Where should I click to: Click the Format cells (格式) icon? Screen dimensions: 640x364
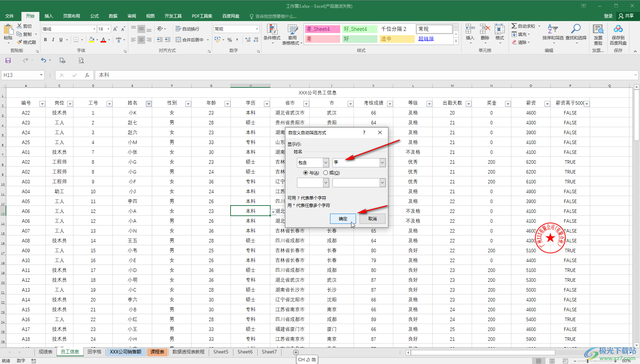coord(500,29)
